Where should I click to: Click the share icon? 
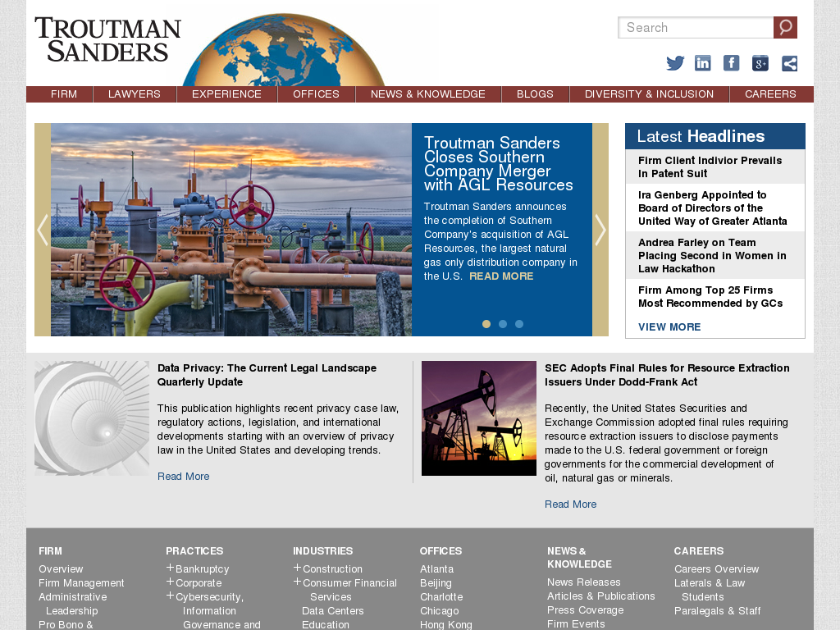[x=789, y=63]
